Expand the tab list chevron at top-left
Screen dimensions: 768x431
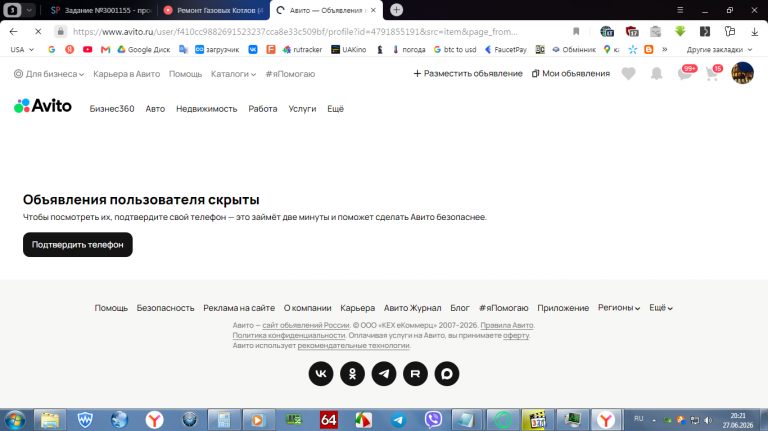pyautogui.click(x=29, y=10)
